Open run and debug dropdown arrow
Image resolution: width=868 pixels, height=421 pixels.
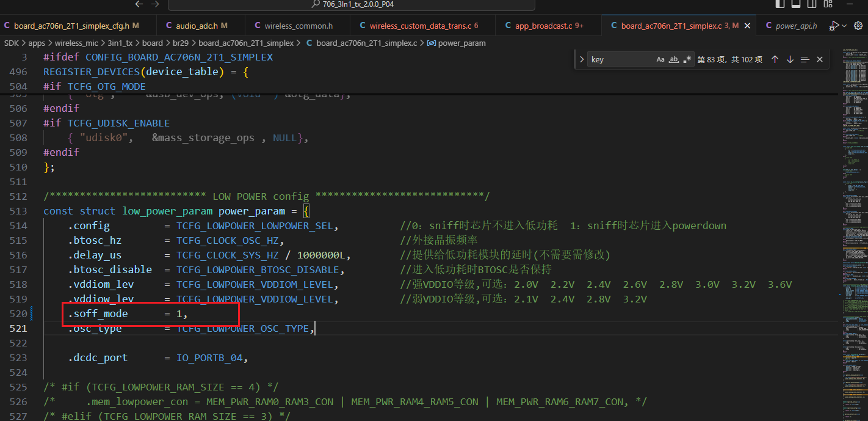point(844,26)
